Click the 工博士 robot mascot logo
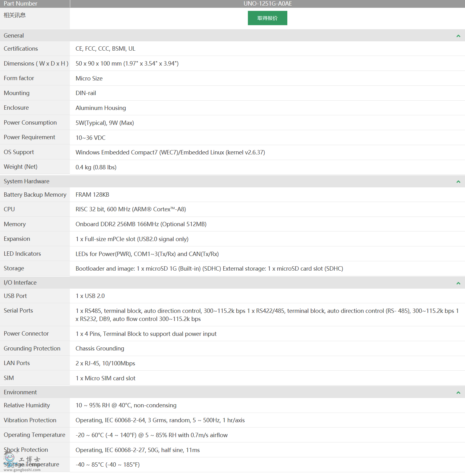 pos(10,459)
